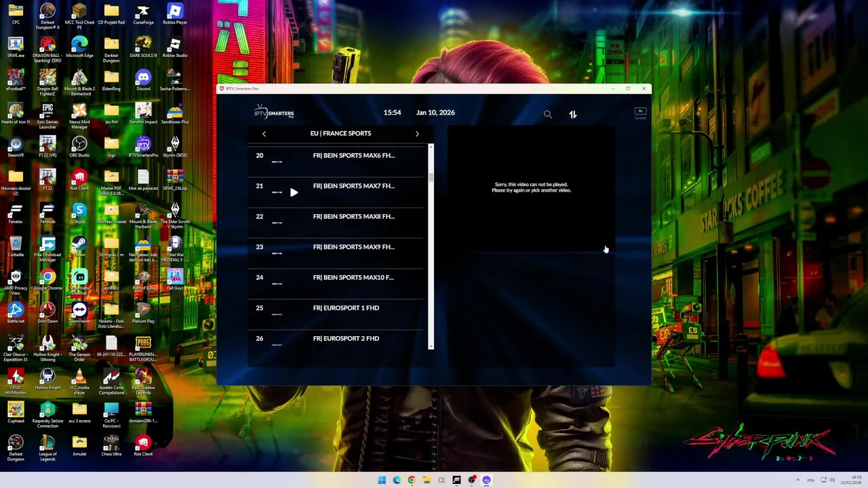Select the Kaspersky Secure Connection icon
This screenshot has height=488, width=868.
[47, 415]
